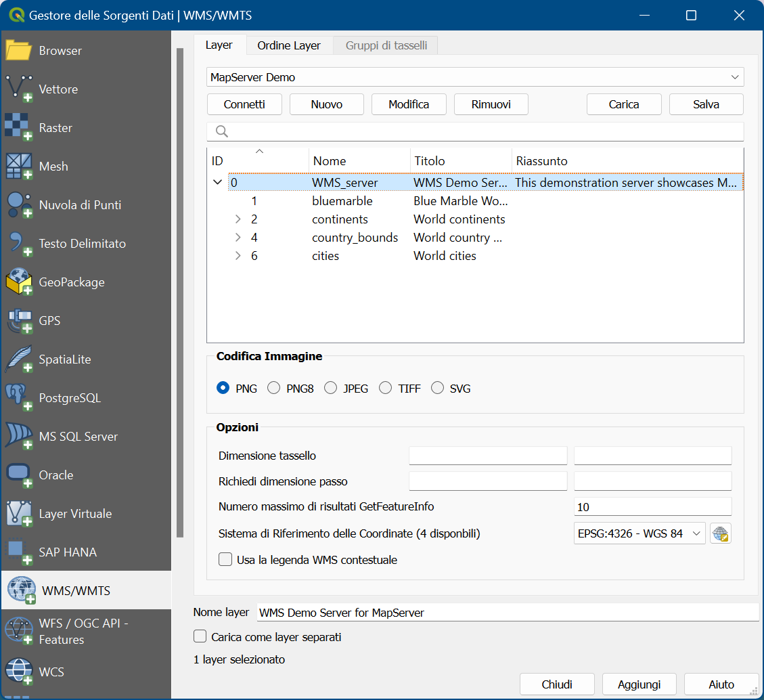
Task: Click the Modifica button
Action: pos(409,104)
